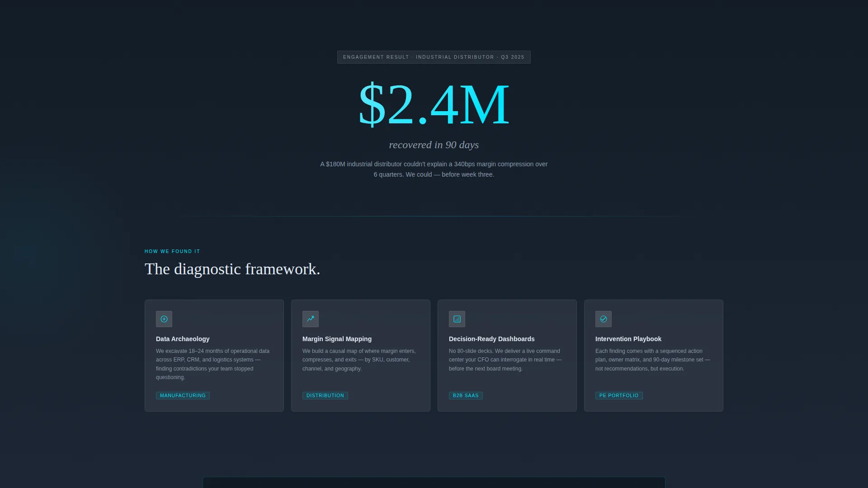
Task: Open the Intervention Playbook card title
Action: (x=628, y=339)
